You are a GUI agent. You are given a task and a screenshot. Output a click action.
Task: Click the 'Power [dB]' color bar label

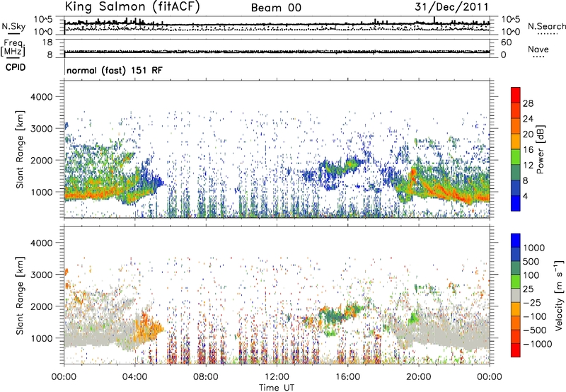click(x=540, y=149)
